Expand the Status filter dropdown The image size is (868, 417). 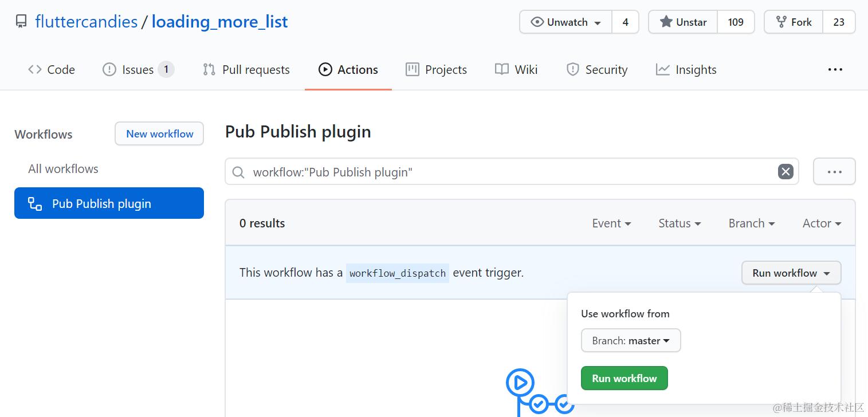click(x=680, y=223)
